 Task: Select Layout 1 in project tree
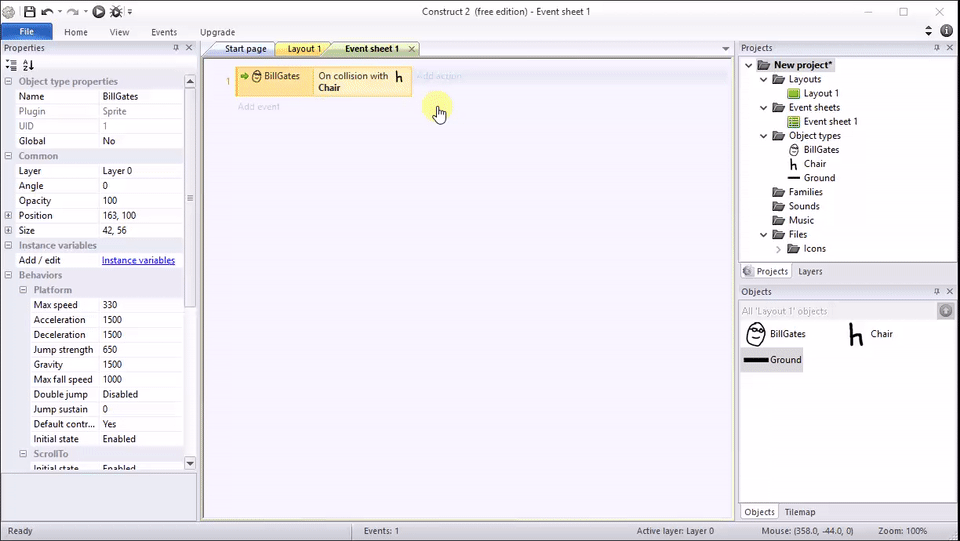pyautogui.click(x=821, y=94)
